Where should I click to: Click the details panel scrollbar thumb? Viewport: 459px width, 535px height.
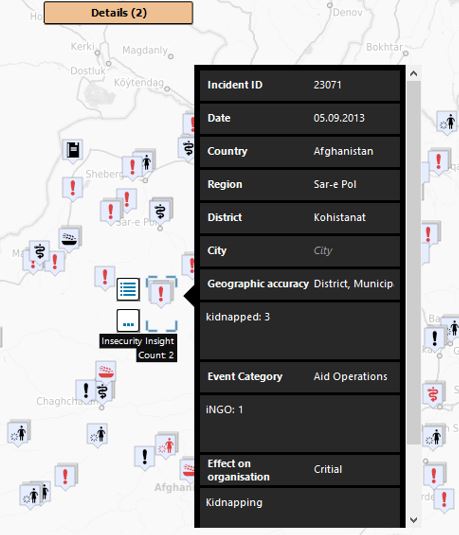coord(414,263)
